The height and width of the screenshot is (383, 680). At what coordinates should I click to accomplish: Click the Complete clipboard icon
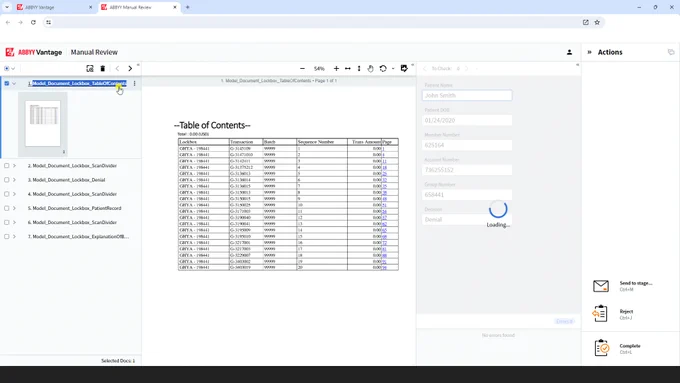[602, 348]
